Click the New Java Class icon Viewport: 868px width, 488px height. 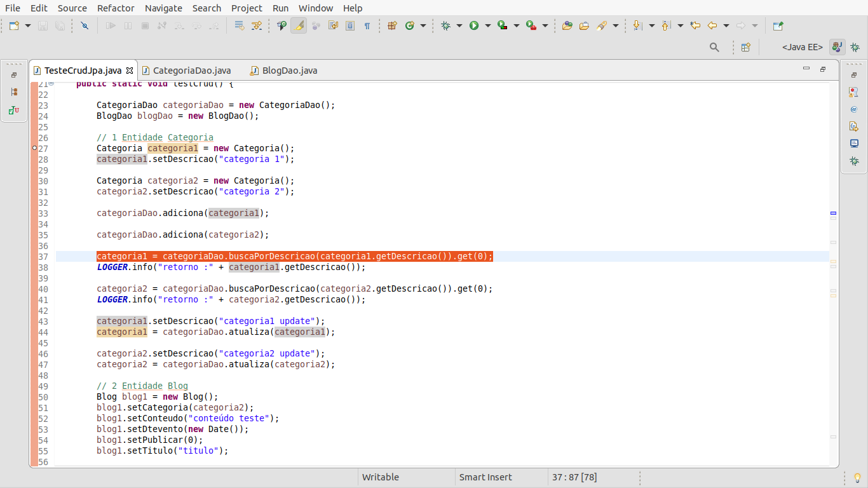(410, 26)
